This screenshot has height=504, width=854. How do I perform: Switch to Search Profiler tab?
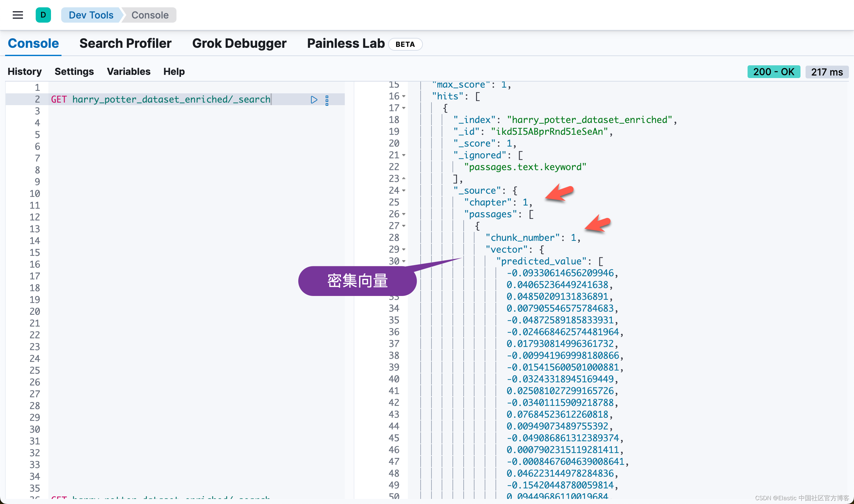click(x=125, y=43)
